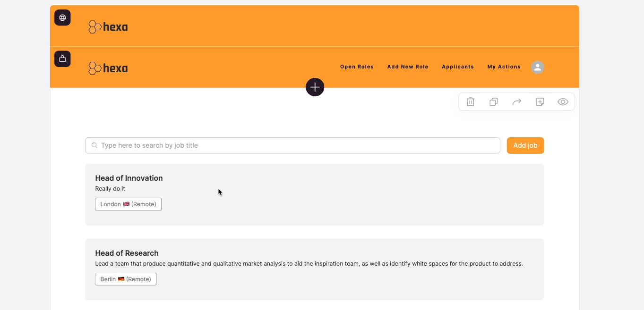Click the shopping bag icon badge
The image size is (644, 310).
62,59
